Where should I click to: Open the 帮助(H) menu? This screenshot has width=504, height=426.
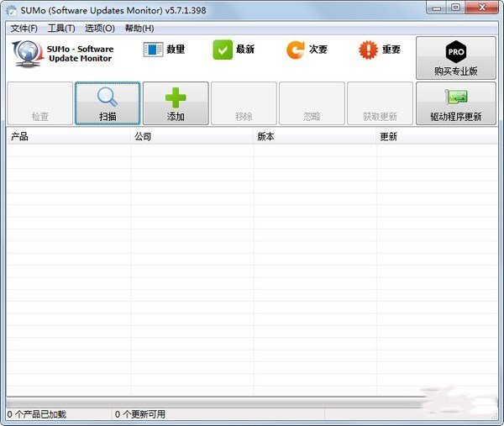[139, 29]
